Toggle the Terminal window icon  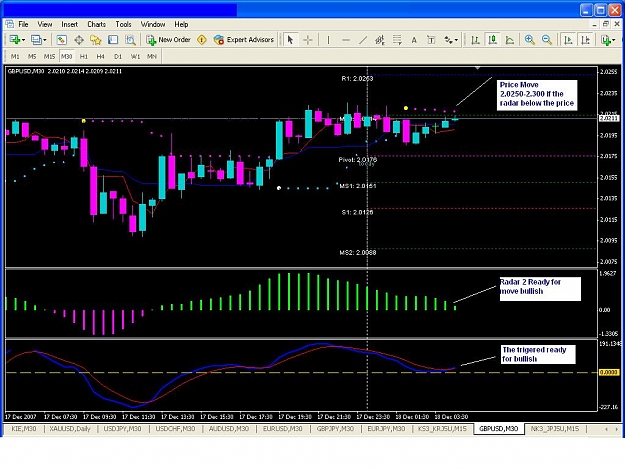(x=113, y=40)
